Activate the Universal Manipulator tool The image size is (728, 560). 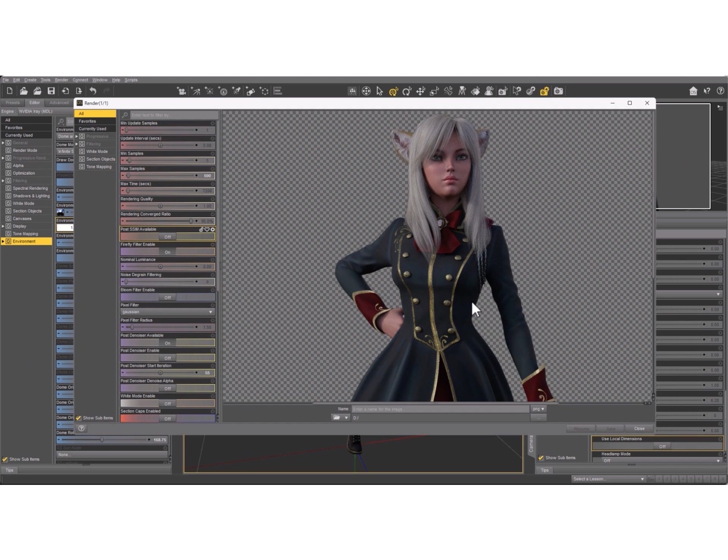[393, 91]
